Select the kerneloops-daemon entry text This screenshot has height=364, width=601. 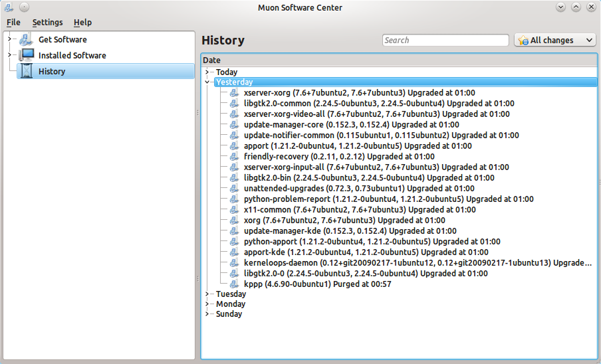pyautogui.click(x=418, y=263)
